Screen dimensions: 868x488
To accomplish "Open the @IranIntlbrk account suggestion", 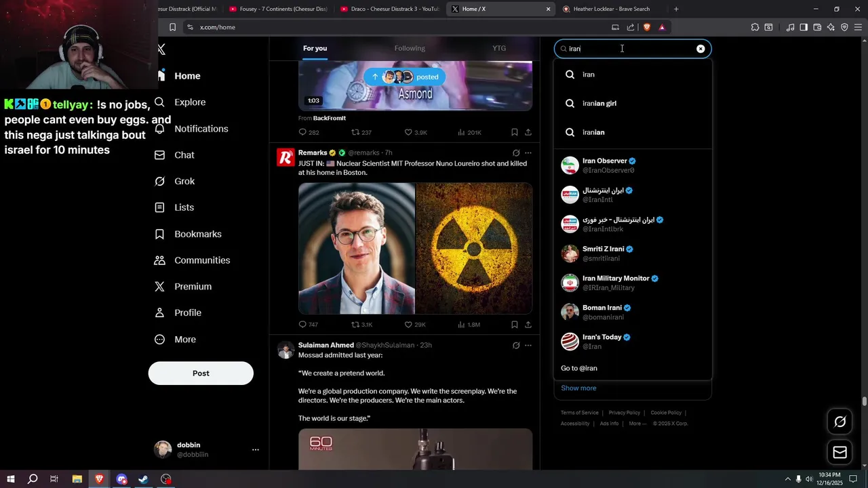I will (x=633, y=224).
